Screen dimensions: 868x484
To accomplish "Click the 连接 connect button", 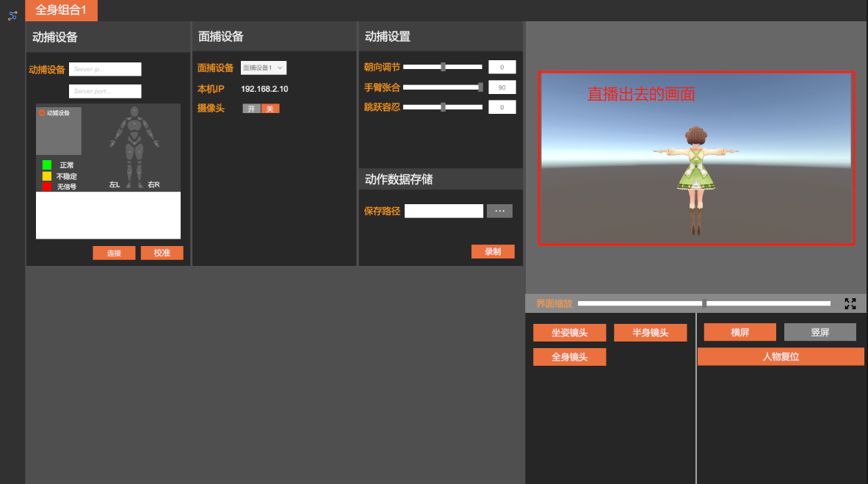I will tap(114, 253).
